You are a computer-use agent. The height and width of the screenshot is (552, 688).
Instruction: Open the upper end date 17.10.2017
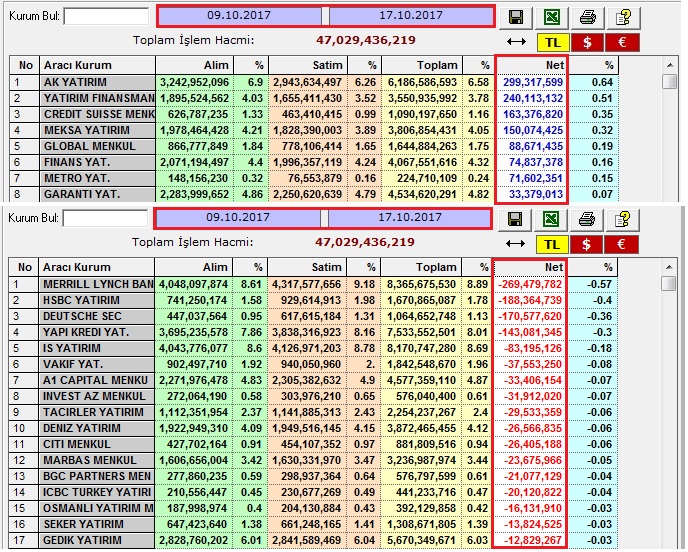[411, 15]
